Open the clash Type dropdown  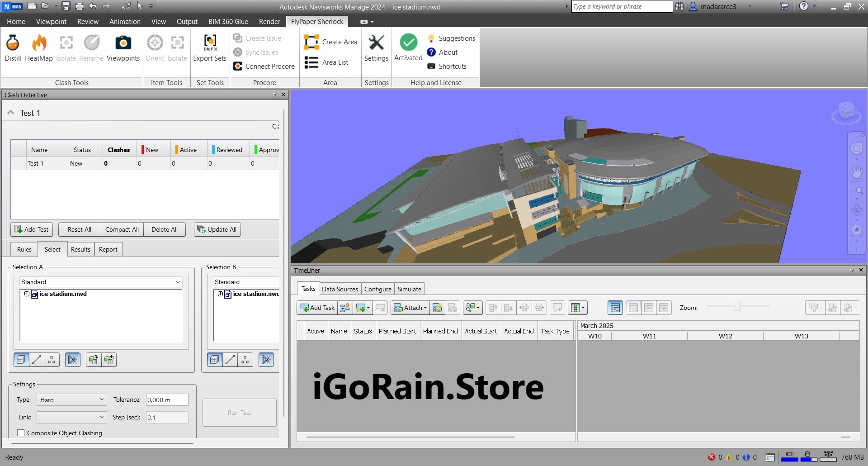coord(71,400)
